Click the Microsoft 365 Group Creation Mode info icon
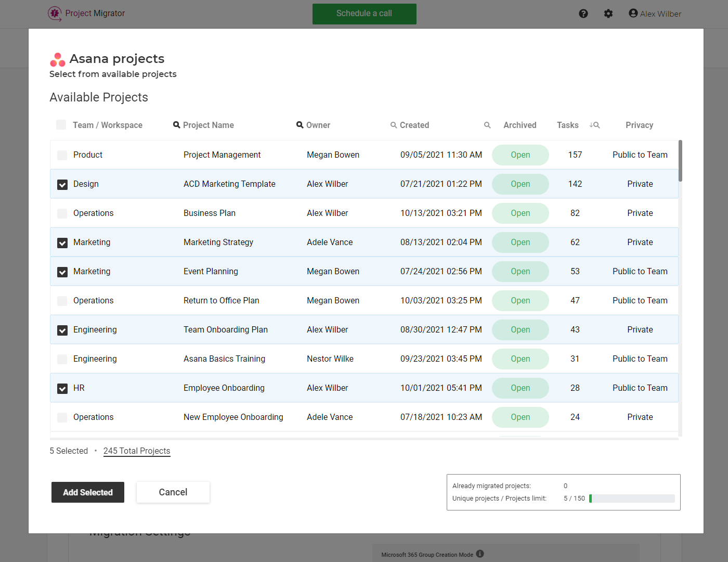Image resolution: width=728 pixels, height=562 pixels. [479, 554]
